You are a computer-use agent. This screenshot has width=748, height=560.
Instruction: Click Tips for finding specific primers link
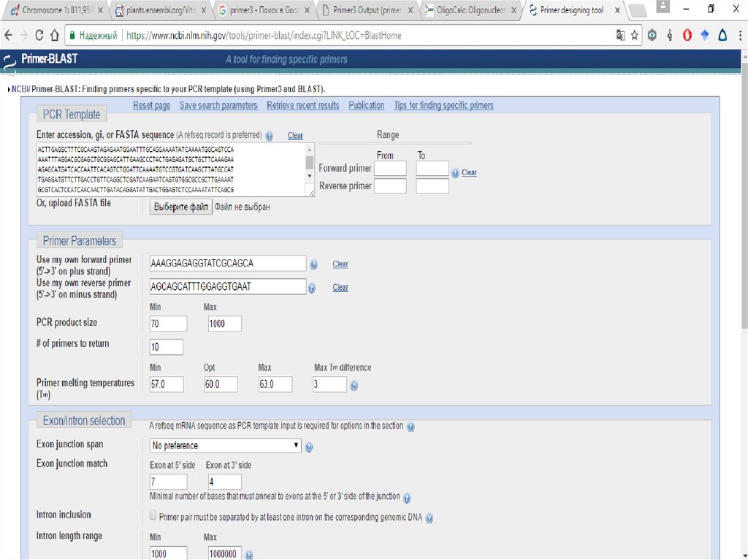coord(443,106)
